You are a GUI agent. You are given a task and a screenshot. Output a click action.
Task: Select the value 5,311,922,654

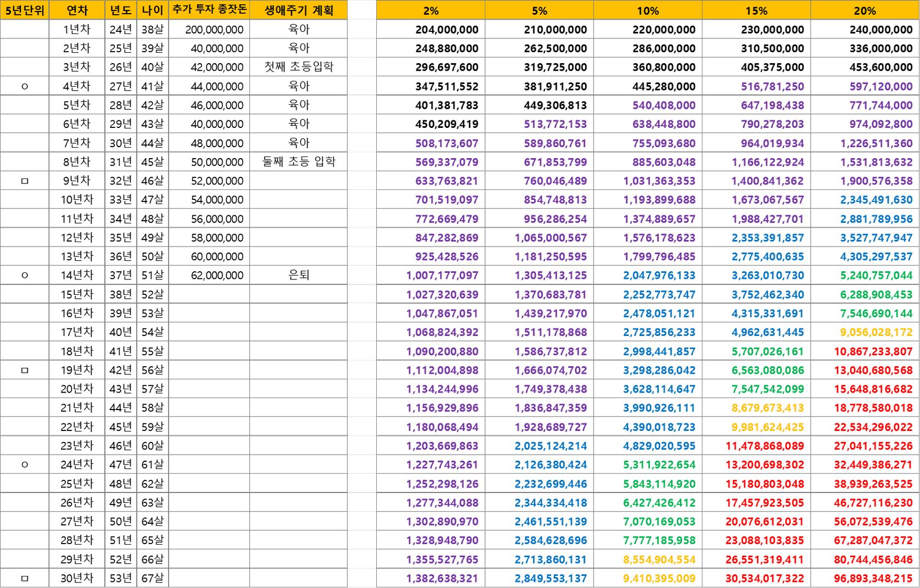pos(659,465)
